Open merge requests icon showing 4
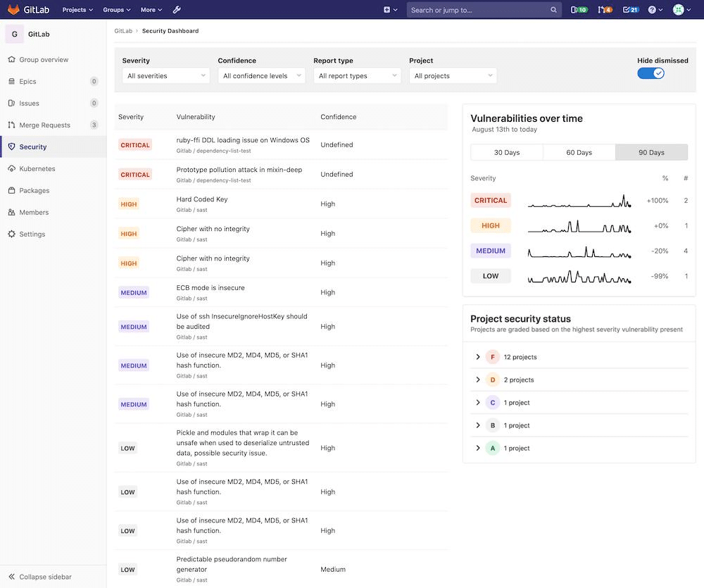The width and height of the screenshot is (704, 588). click(604, 10)
